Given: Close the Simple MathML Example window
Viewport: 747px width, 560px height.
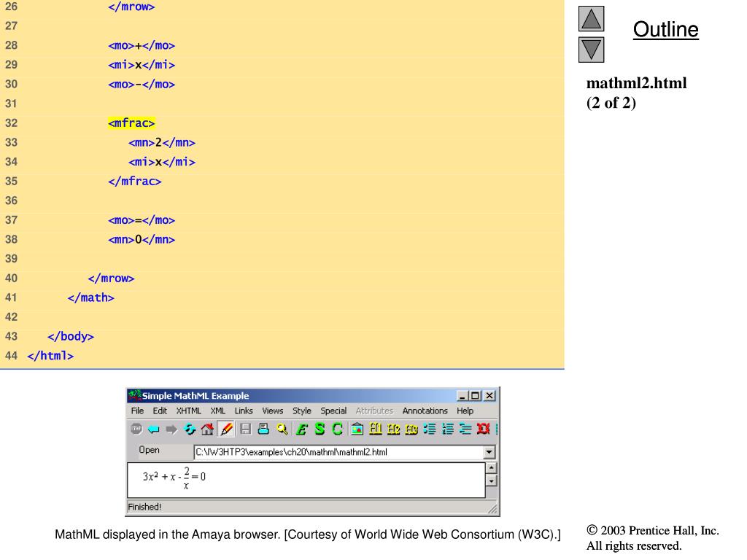Looking at the screenshot, I should pos(489,396).
